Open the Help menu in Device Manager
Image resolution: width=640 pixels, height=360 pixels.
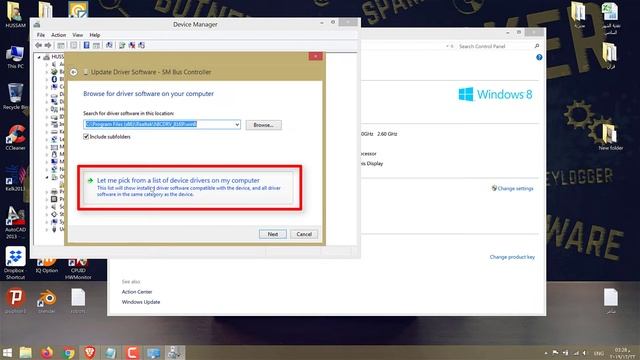(x=95, y=35)
